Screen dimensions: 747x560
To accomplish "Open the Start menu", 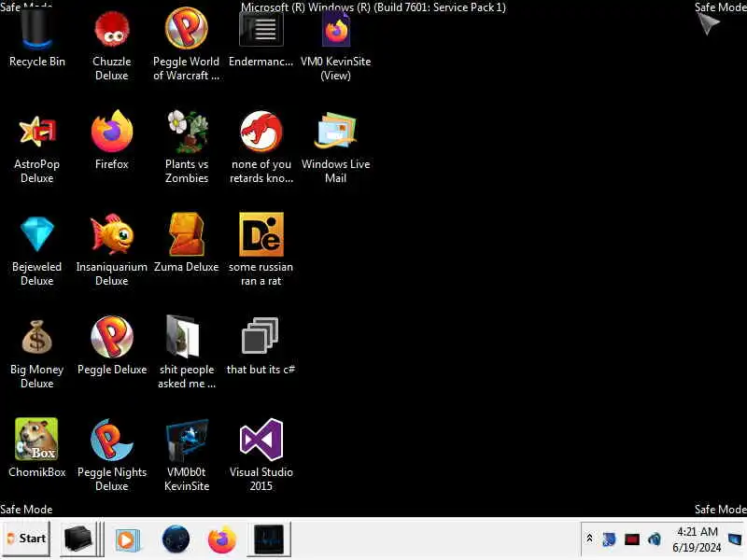I will [x=26, y=539].
